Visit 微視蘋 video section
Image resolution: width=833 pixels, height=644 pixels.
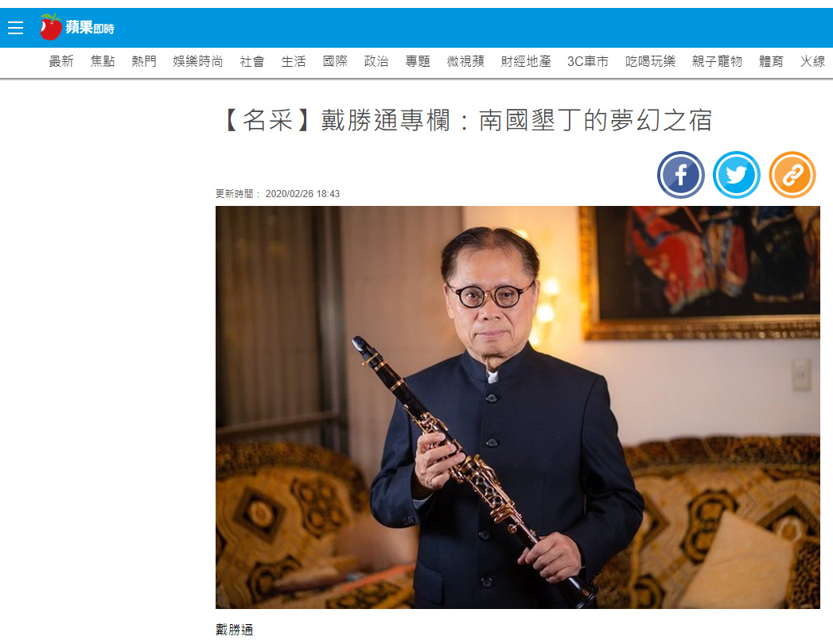coord(465,61)
